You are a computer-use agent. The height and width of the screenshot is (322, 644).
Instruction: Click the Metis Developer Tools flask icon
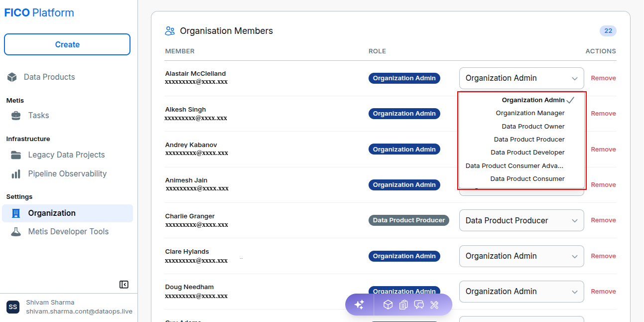pyautogui.click(x=16, y=232)
